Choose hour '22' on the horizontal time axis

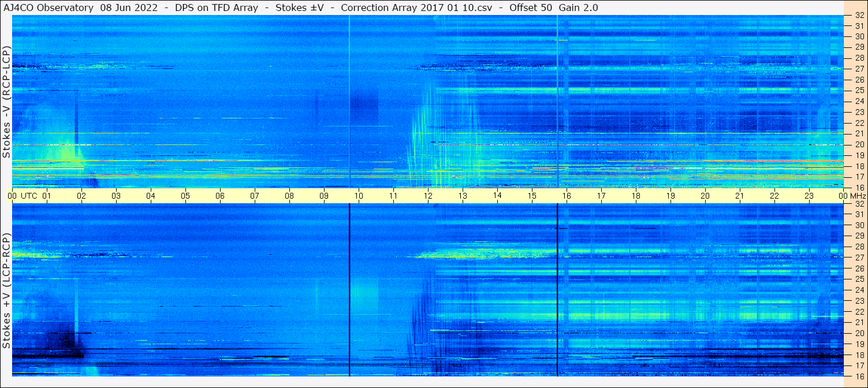[x=774, y=196]
